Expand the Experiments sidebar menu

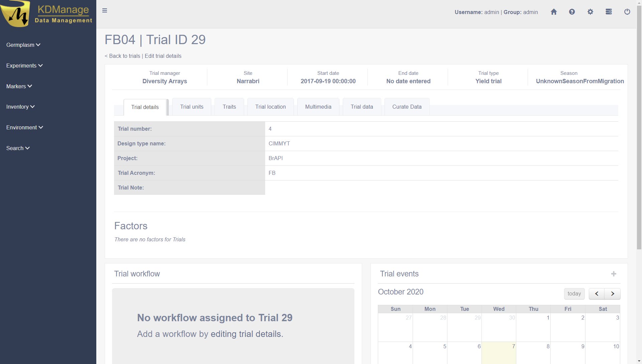[24, 66]
